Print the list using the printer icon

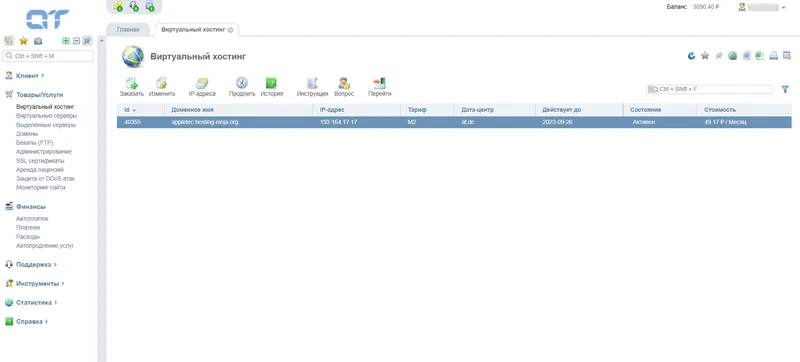pyautogui.click(x=773, y=56)
